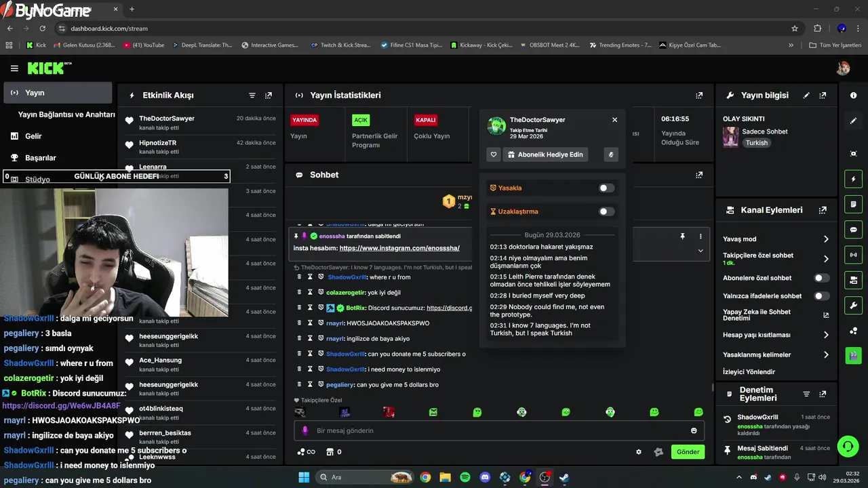Image resolution: width=868 pixels, height=488 pixels.
Task: Click the browser address bar
Action: [x=420, y=28]
